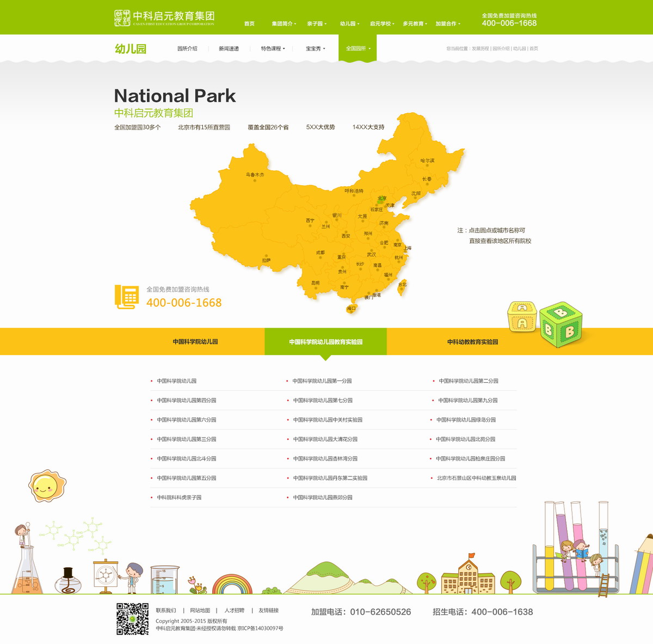
Task: Expand the 多元教育 dropdown menu
Action: pos(415,24)
